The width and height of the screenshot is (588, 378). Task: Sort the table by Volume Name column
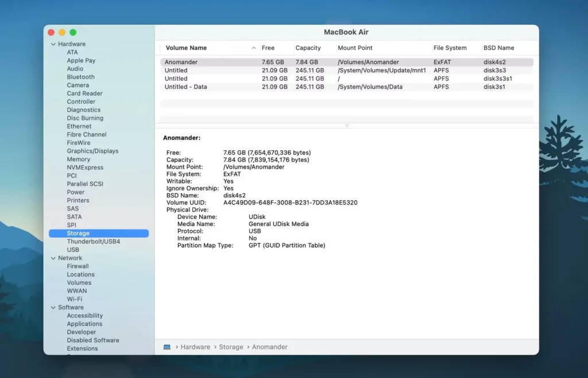click(x=186, y=48)
